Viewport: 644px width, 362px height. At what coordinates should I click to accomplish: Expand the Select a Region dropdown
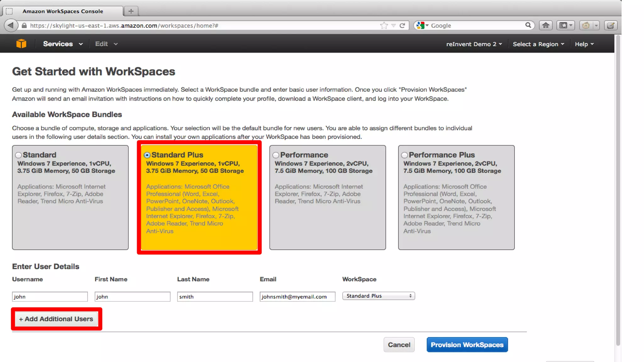click(x=538, y=44)
